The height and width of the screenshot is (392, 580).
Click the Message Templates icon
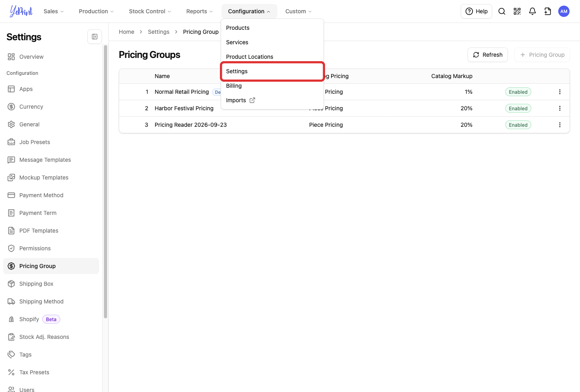(x=11, y=160)
